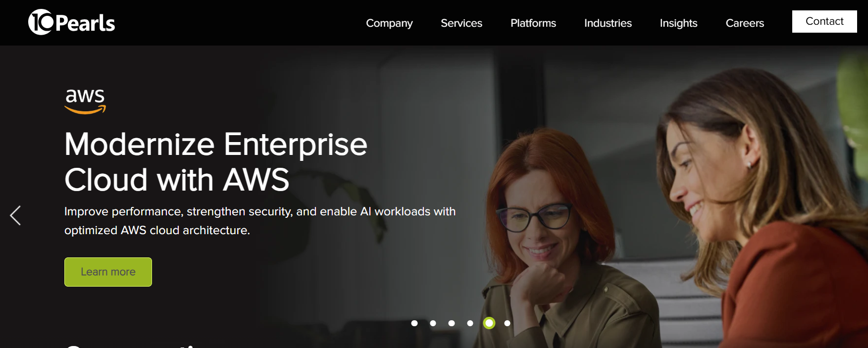The image size is (868, 348).
Task: Expand the Industries navigation item
Action: point(608,23)
